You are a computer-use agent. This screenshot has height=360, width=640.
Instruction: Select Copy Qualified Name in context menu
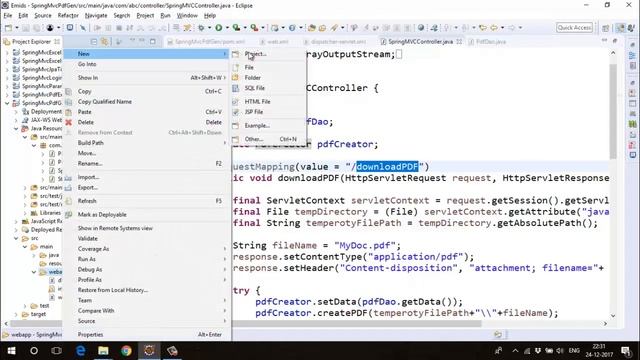tap(146, 102)
